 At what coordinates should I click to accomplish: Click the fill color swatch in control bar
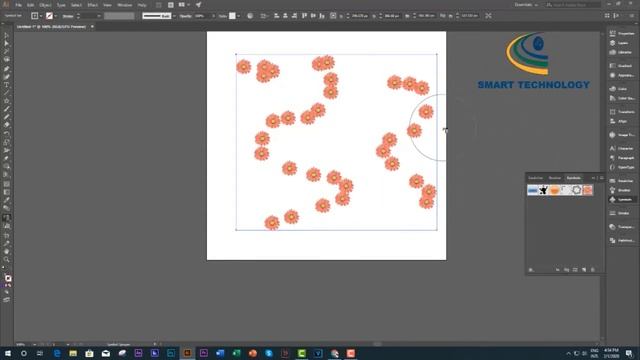(x=35, y=16)
